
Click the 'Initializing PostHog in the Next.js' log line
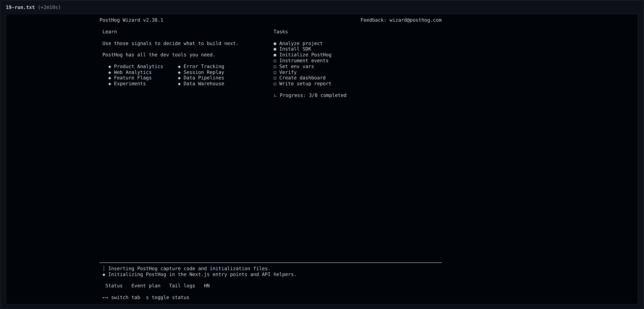(x=202, y=274)
